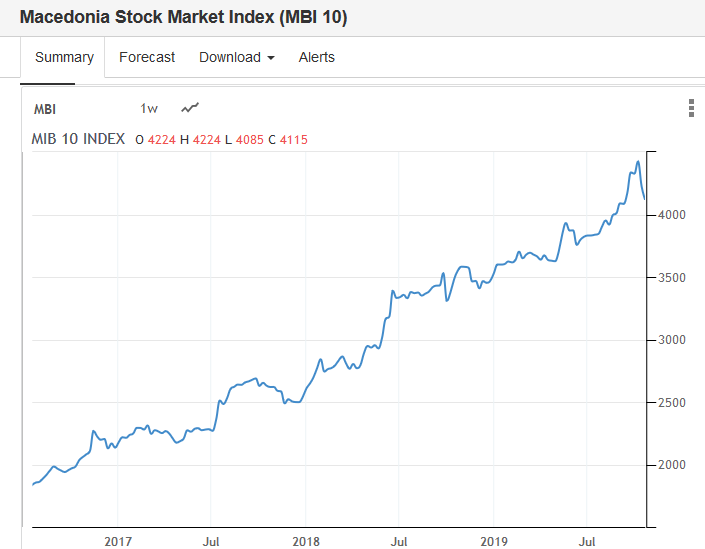This screenshot has height=549, width=705.
Task: Click the 2019 label on the time axis
Action: point(494,541)
